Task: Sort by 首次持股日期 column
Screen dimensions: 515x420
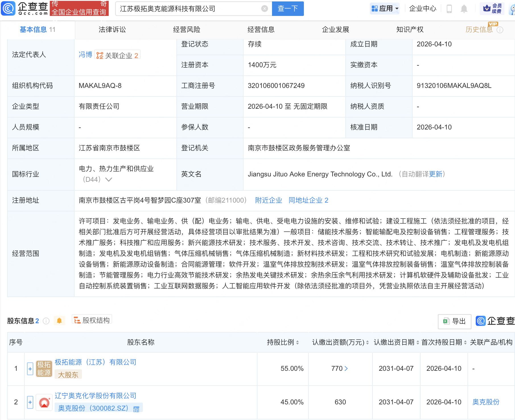Action: [465, 343]
